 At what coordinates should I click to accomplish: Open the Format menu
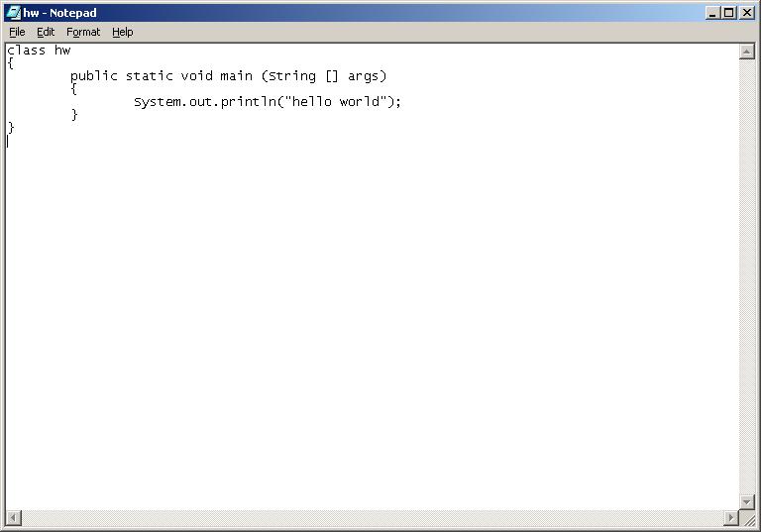(x=83, y=32)
